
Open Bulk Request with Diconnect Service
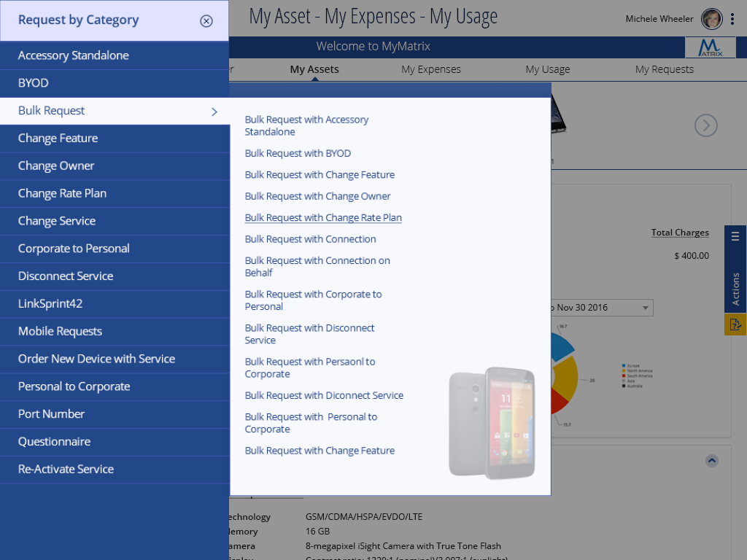(324, 395)
